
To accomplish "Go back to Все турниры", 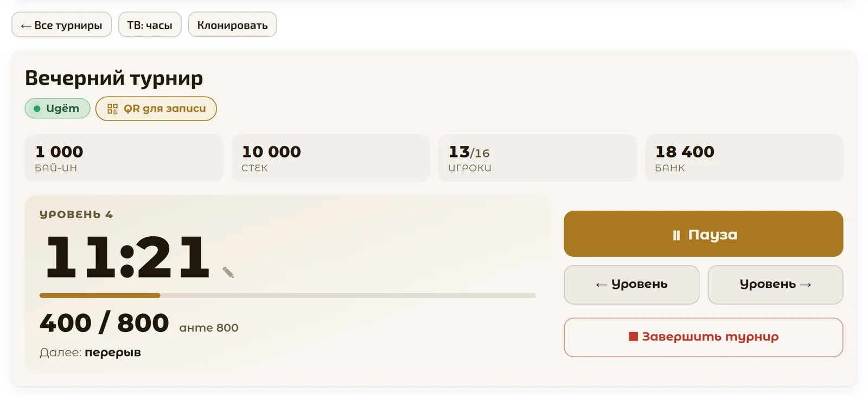I will [x=61, y=25].
